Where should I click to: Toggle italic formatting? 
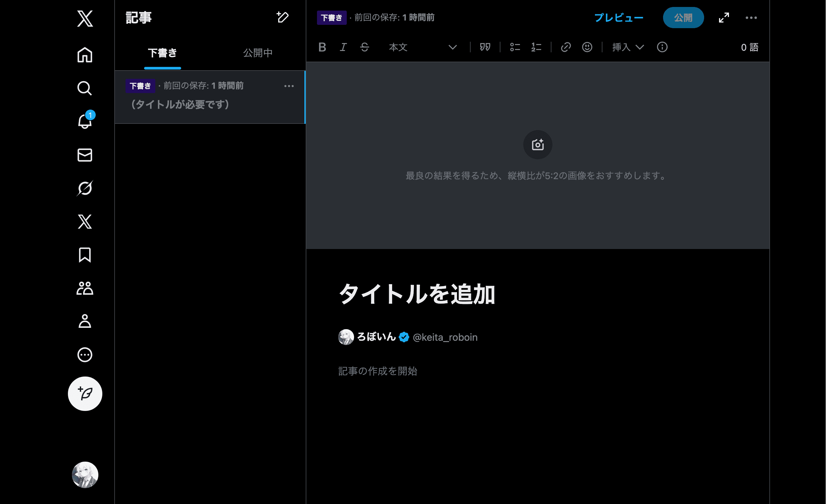point(343,47)
